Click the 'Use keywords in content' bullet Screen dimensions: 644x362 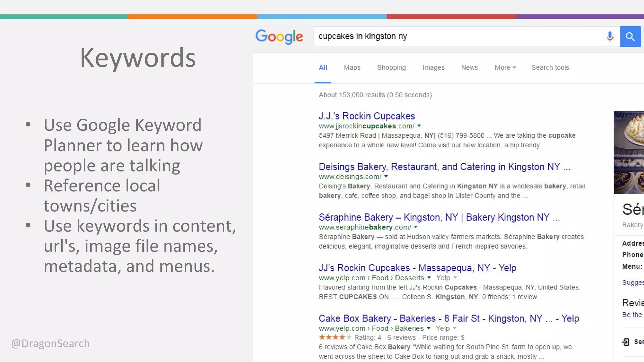click(x=140, y=246)
